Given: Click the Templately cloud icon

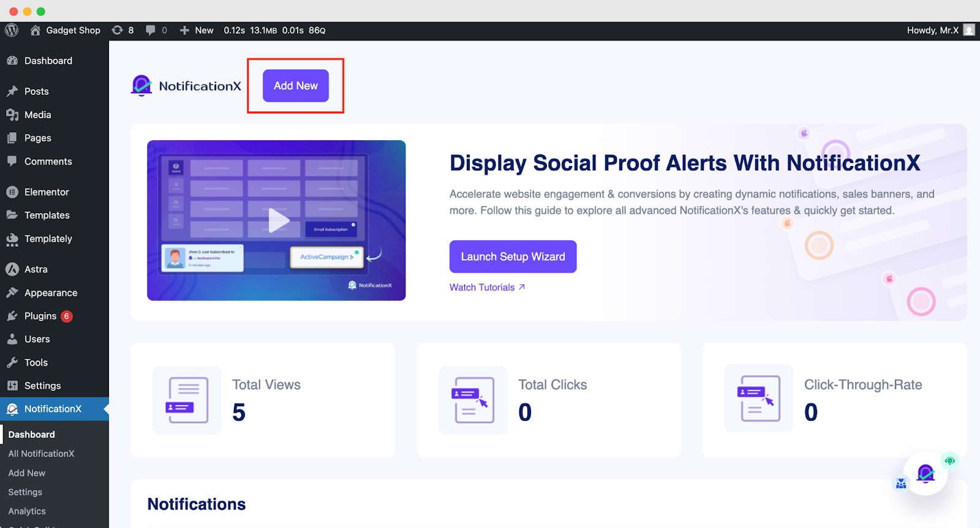Looking at the screenshot, I should click(12, 239).
